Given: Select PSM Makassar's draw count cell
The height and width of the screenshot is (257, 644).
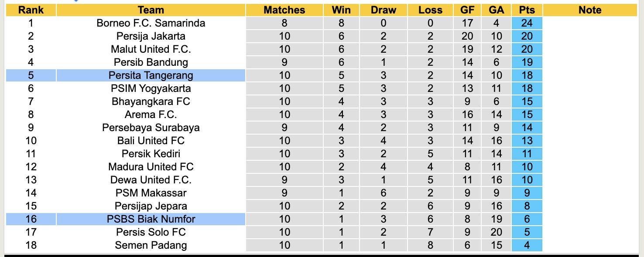Looking at the screenshot, I should click(384, 193).
